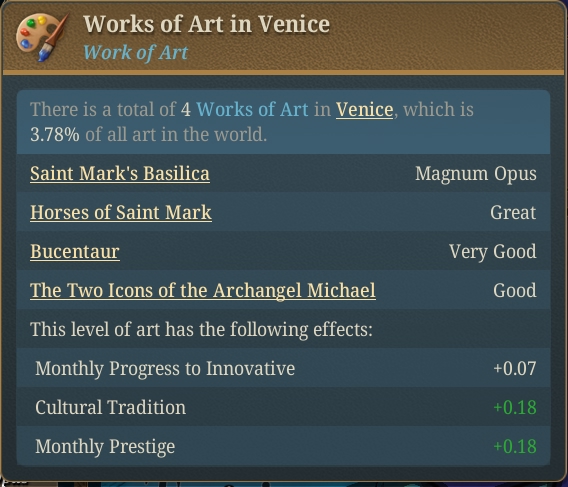
Task: Open the Saint Mark's Basilica link
Action: [x=120, y=174]
